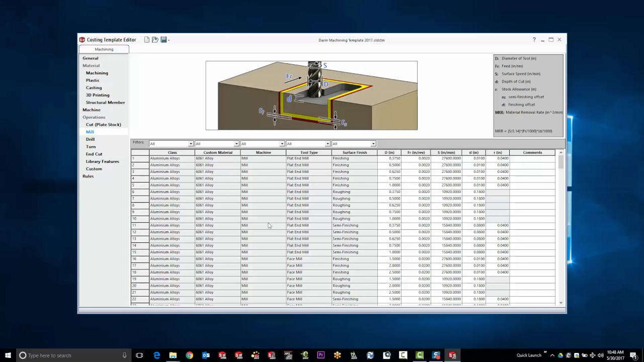Screen dimensions: 644x362
Task: Select Plastic material category
Action: tap(93, 80)
